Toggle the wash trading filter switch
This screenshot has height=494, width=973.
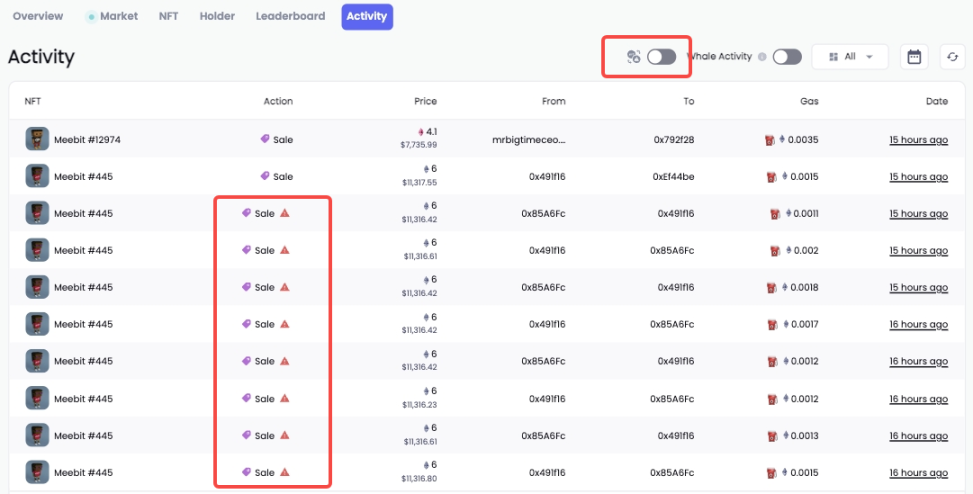[x=661, y=57]
